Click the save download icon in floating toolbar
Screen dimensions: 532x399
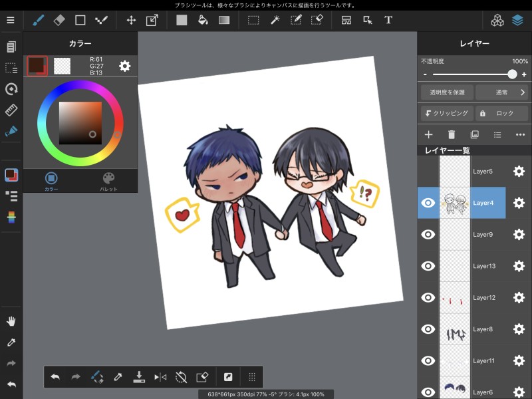[139, 376]
